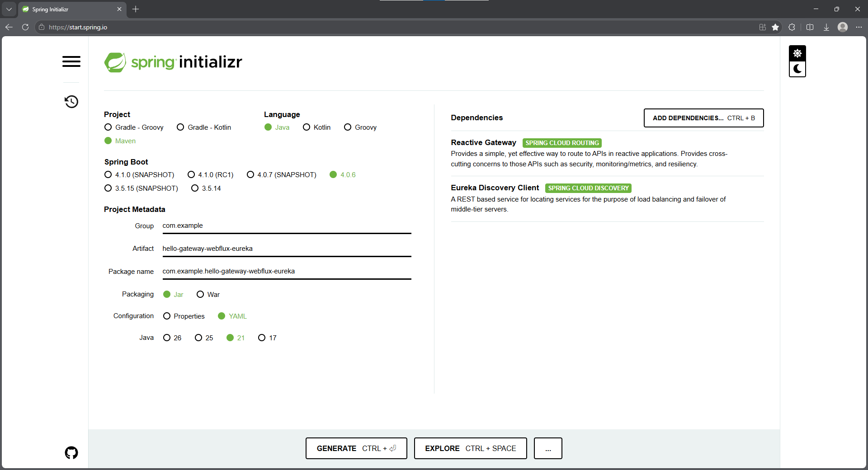Open browser extensions puzzle icon
The image size is (868, 470).
pyautogui.click(x=792, y=27)
